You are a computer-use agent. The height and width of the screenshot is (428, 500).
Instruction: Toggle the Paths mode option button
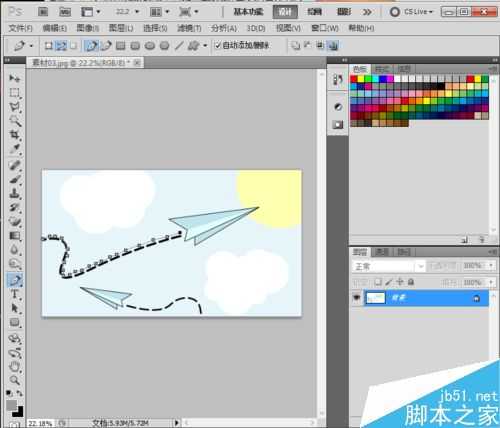tap(61, 46)
